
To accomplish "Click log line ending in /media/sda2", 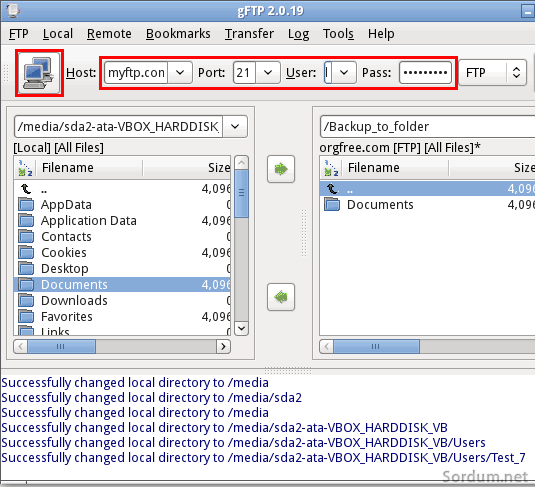I will (151, 398).
